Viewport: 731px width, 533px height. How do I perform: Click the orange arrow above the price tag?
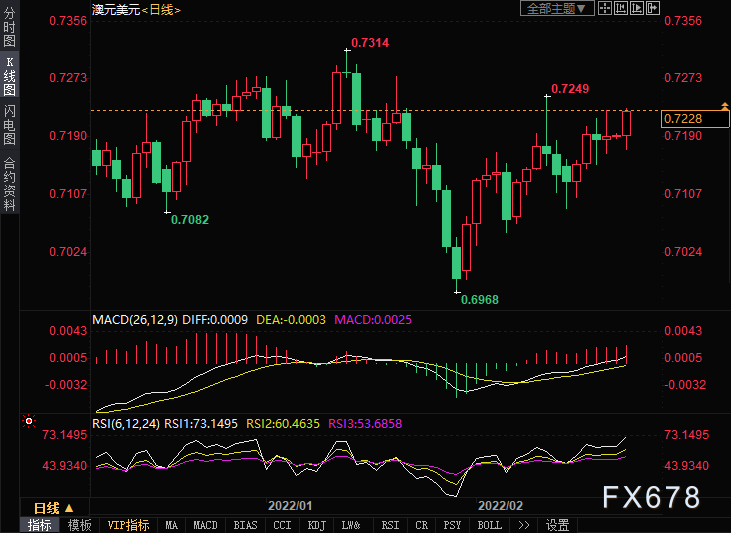pyautogui.click(x=724, y=106)
